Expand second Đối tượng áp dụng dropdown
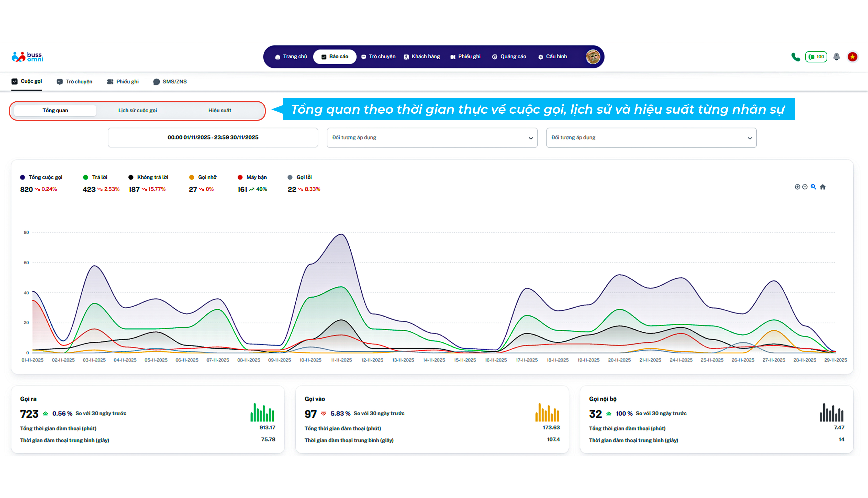The height and width of the screenshot is (498, 868). click(x=651, y=137)
